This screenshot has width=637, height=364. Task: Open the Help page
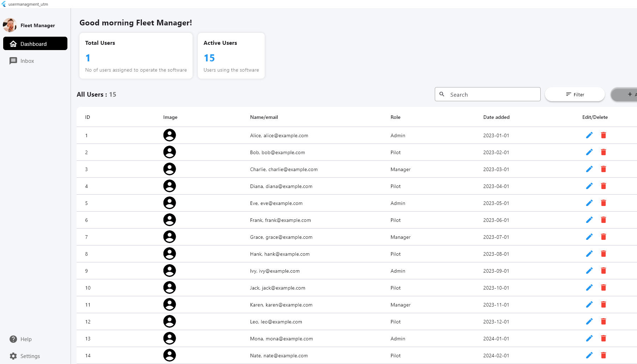point(25,339)
